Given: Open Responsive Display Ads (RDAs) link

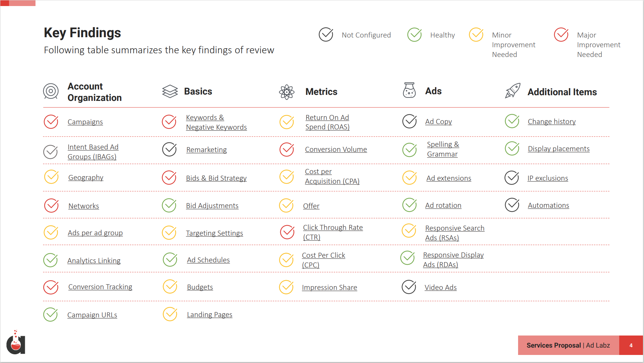Looking at the screenshot, I should click(x=453, y=260).
